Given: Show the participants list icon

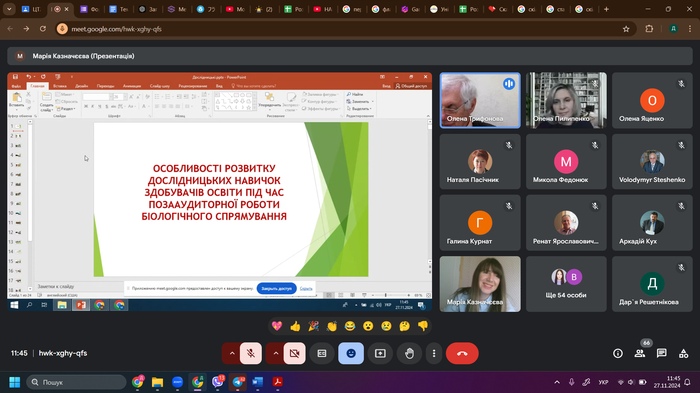Looking at the screenshot, I should click(x=640, y=353).
